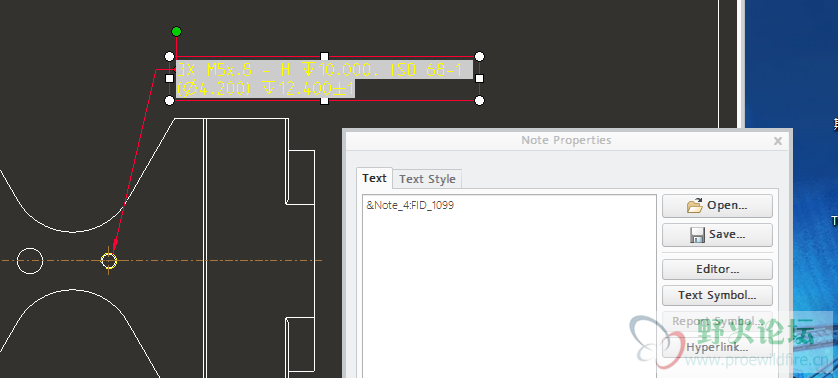Grab the green rotation handle above the note
Screen dimensions: 838x378
(176, 32)
